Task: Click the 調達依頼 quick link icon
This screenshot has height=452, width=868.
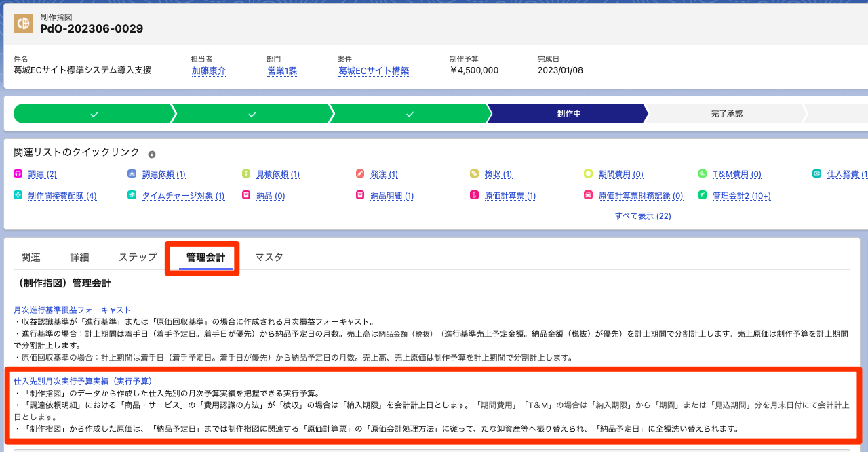Action: click(132, 174)
